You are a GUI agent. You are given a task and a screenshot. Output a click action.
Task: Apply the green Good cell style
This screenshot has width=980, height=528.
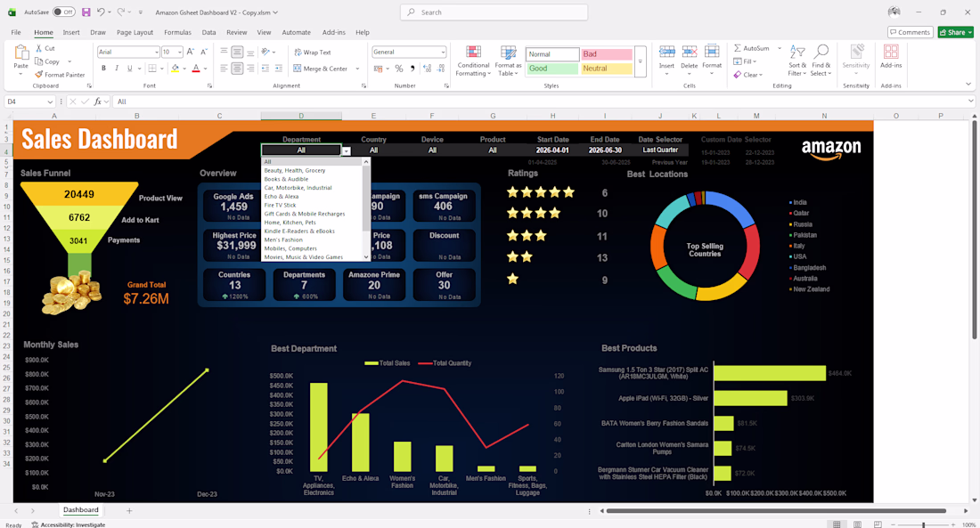pyautogui.click(x=551, y=69)
